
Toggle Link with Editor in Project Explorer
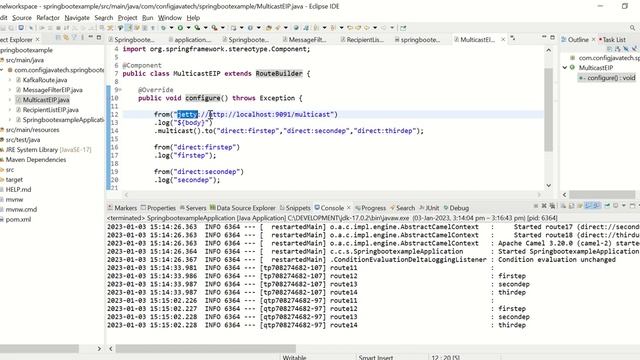66,38
